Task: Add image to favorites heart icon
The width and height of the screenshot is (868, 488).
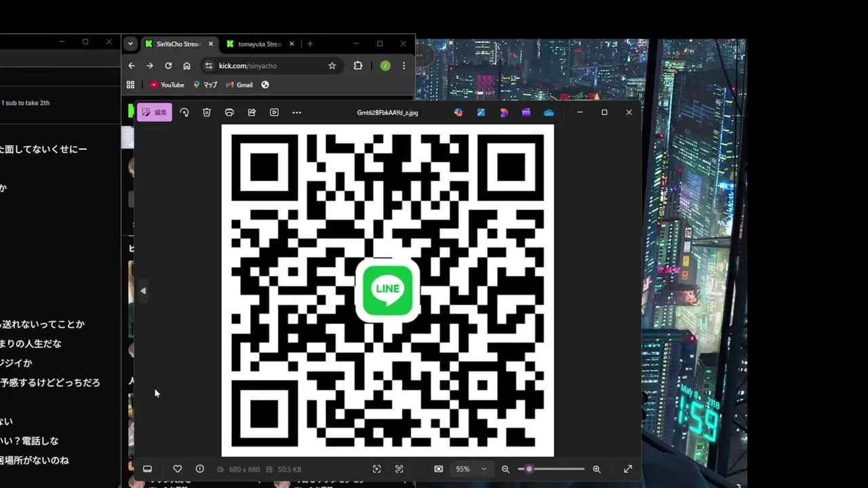Action: pos(177,469)
